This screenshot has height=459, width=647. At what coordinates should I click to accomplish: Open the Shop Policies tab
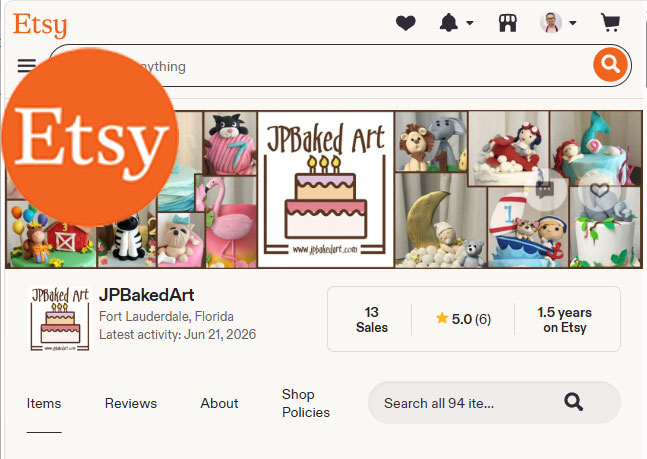[306, 403]
